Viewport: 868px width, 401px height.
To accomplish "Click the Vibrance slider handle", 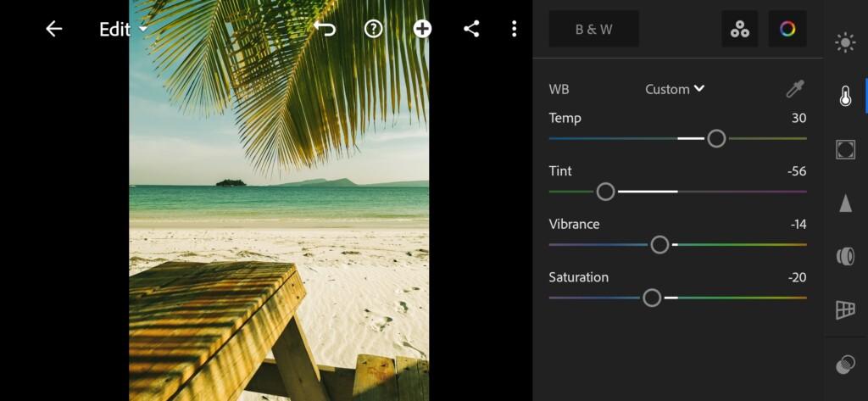I will point(659,245).
